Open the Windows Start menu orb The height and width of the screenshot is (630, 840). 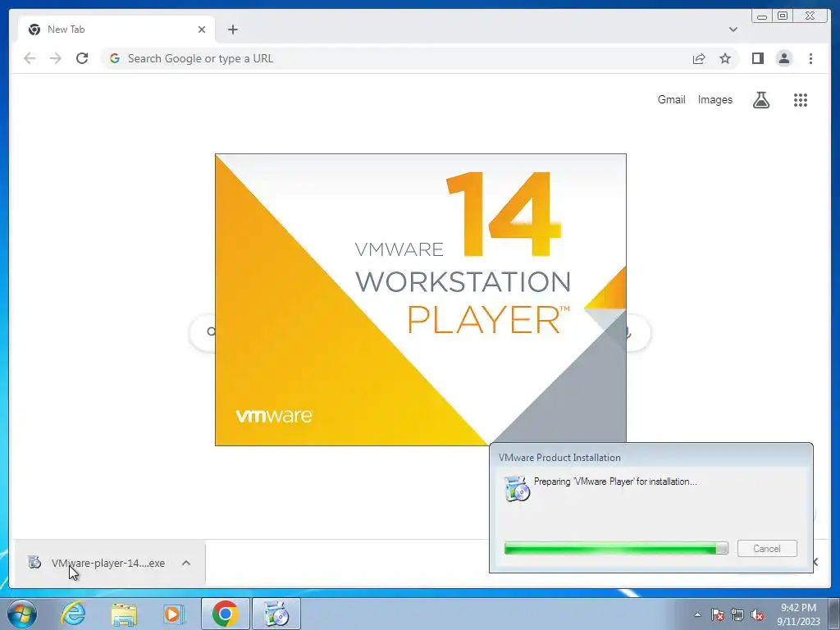[x=22, y=614]
